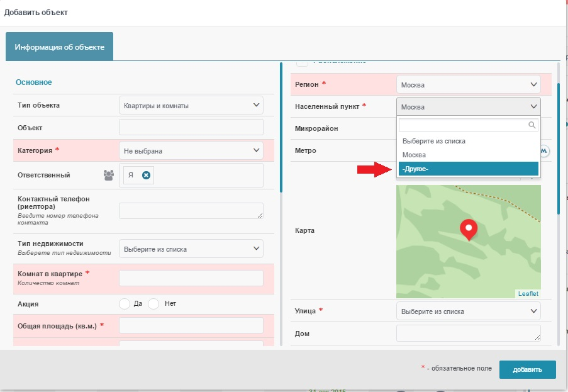Click the metro 'M' icon

pyautogui.click(x=544, y=151)
